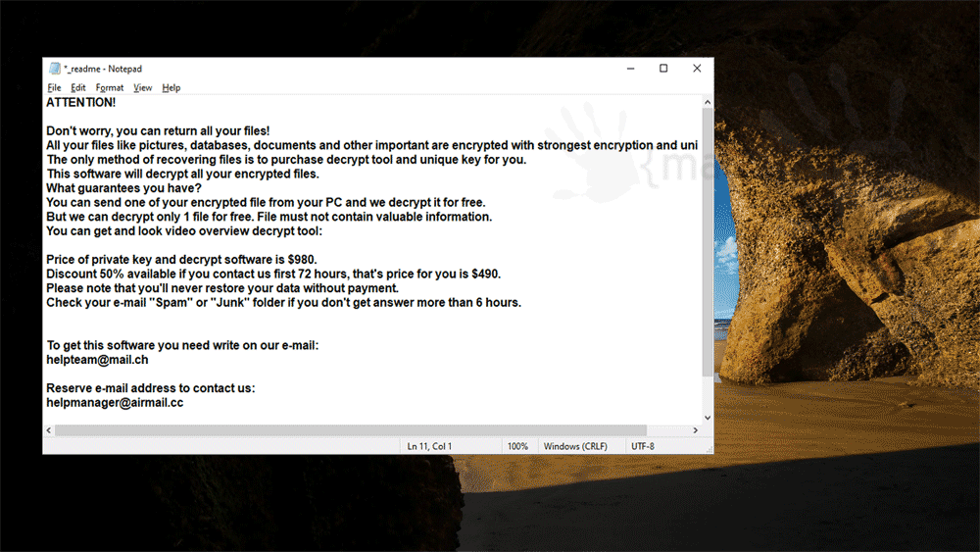Click the line 'What guarantees you have?'

point(123,188)
